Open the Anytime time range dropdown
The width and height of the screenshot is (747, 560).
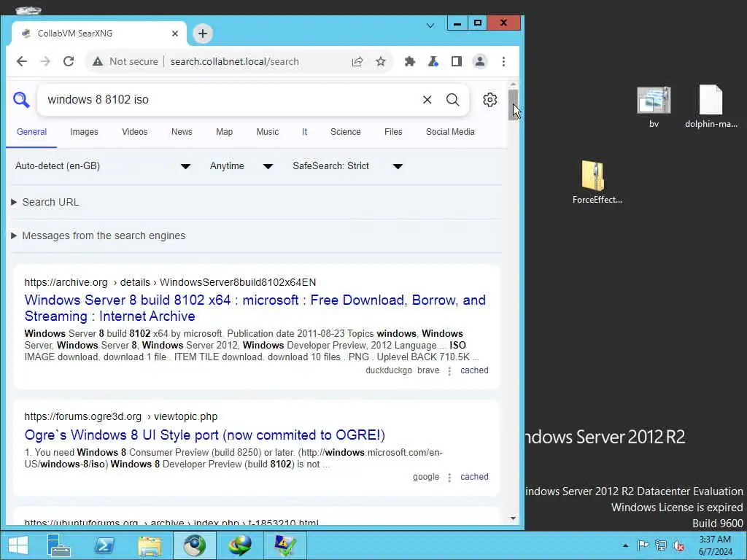[241, 166]
